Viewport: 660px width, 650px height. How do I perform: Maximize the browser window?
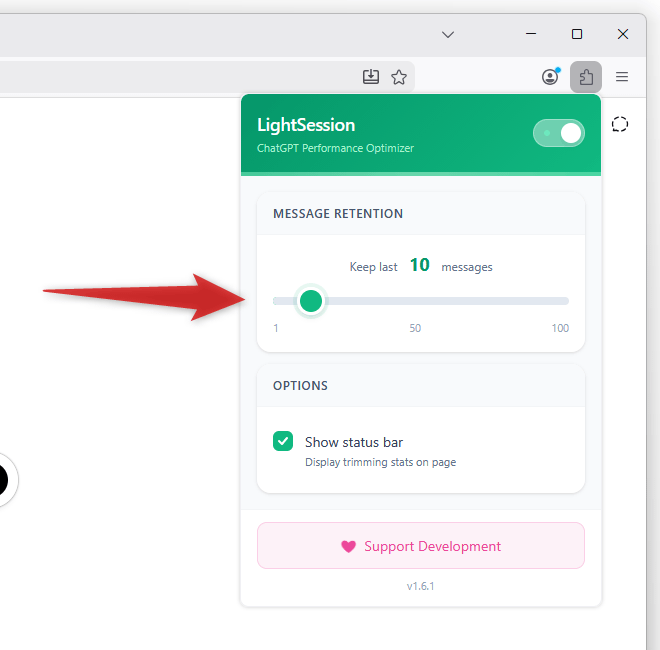577,34
